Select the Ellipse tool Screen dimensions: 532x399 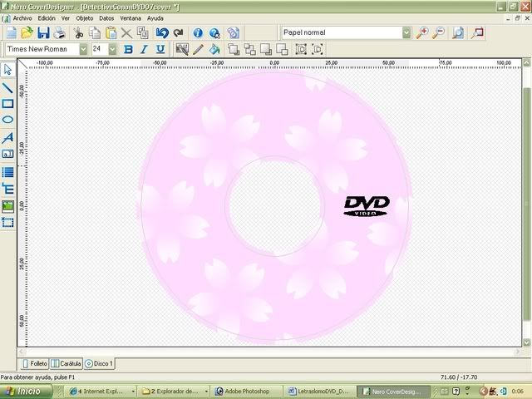[x=8, y=120]
